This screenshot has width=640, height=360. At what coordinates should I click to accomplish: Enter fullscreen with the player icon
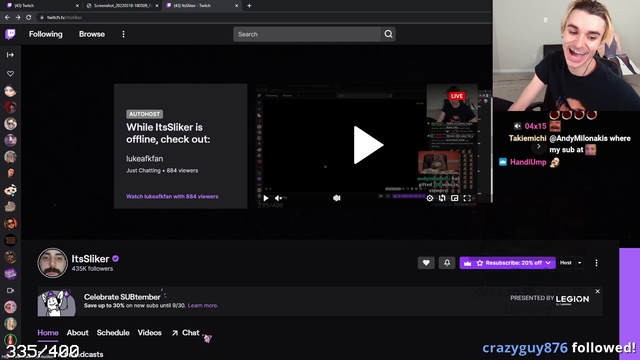(467, 198)
